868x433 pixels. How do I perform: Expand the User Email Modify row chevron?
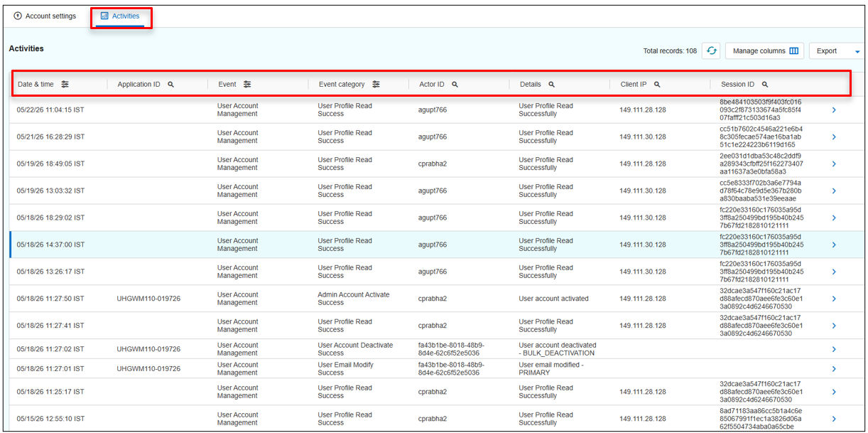[834, 368]
